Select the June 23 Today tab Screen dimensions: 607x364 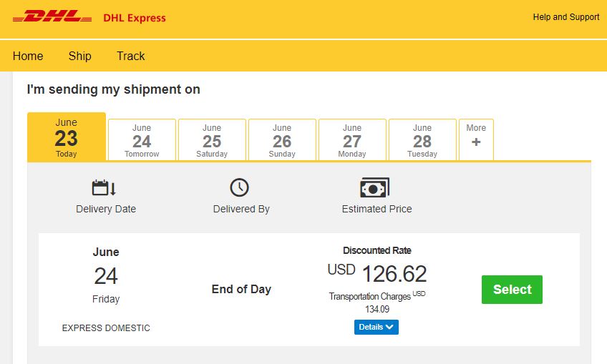pos(67,137)
